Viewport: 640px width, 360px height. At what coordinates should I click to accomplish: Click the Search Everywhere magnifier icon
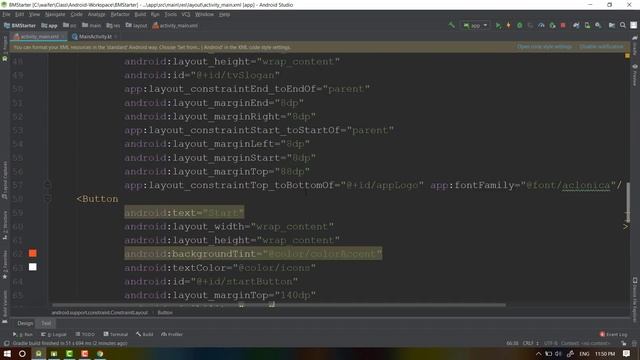(622, 25)
